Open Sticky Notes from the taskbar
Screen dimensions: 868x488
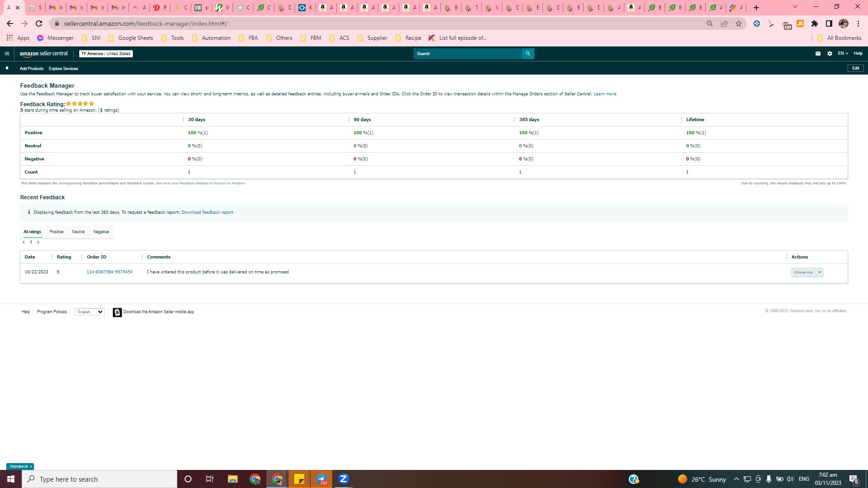tap(299, 479)
